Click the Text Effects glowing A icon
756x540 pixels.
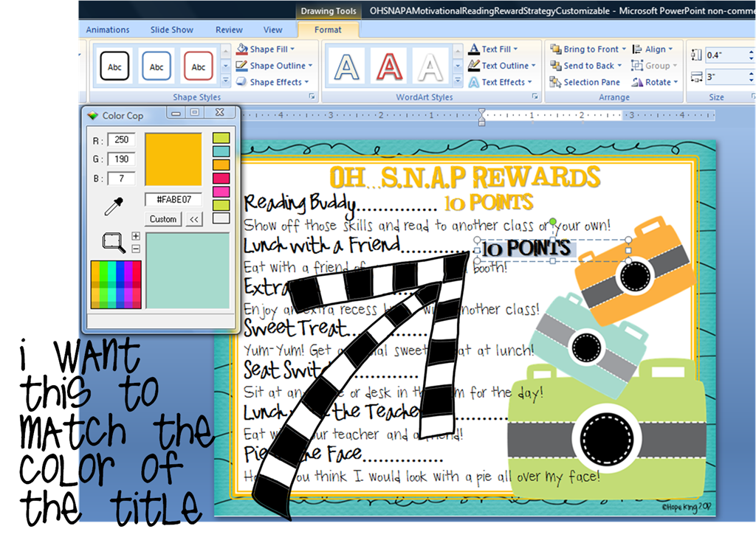474,82
